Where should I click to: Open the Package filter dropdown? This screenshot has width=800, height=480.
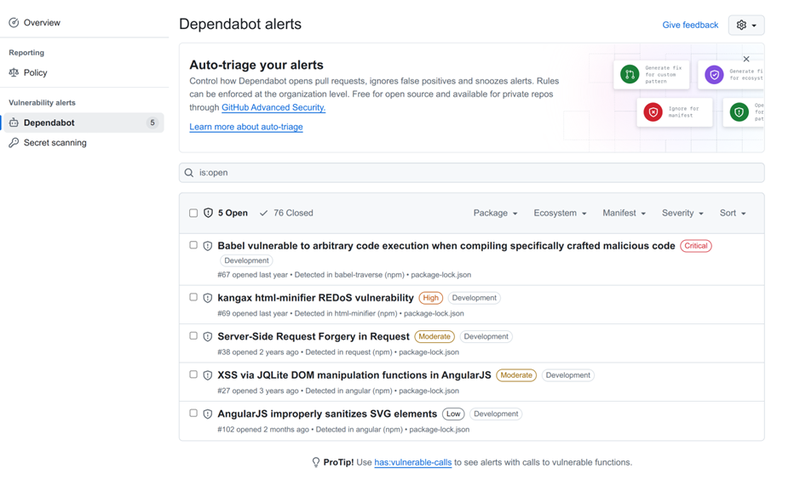pos(495,213)
